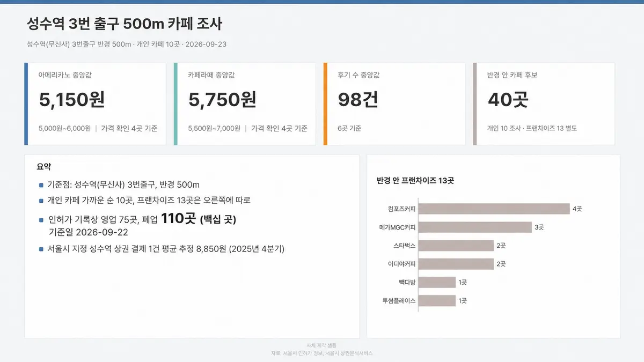Click the 빽다방 bar in the chart
Screen dimensions: 644x362
click(437, 282)
